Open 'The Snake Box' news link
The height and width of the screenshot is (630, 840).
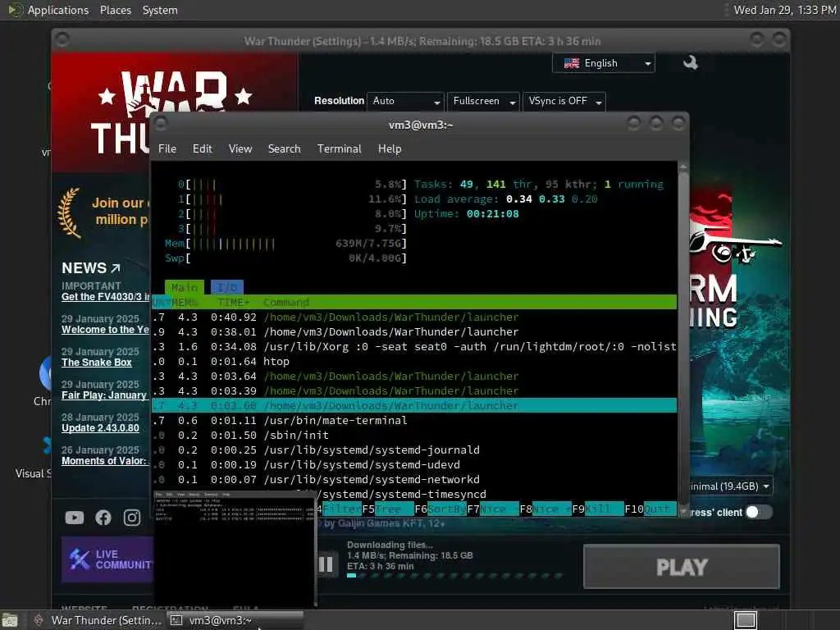pyautogui.click(x=97, y=362)
